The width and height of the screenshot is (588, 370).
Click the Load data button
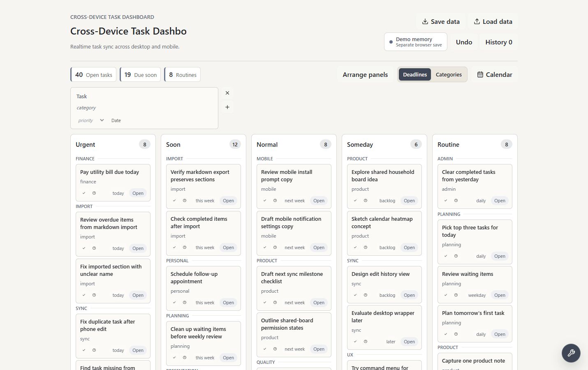[x=493, y=21]
